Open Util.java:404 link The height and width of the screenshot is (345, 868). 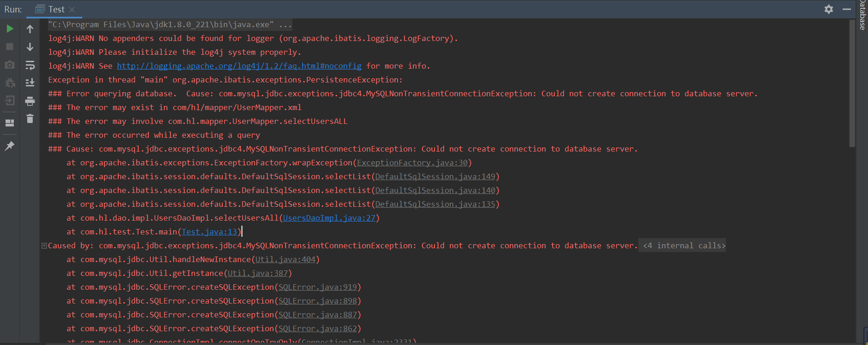(x=285, y=259)
